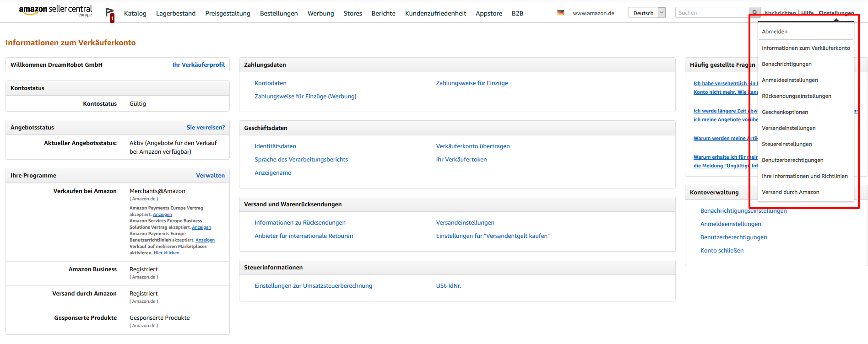
Task: Open Benutzerberechtigungen under Kontoverwaltung
Action: pos(733,237)
